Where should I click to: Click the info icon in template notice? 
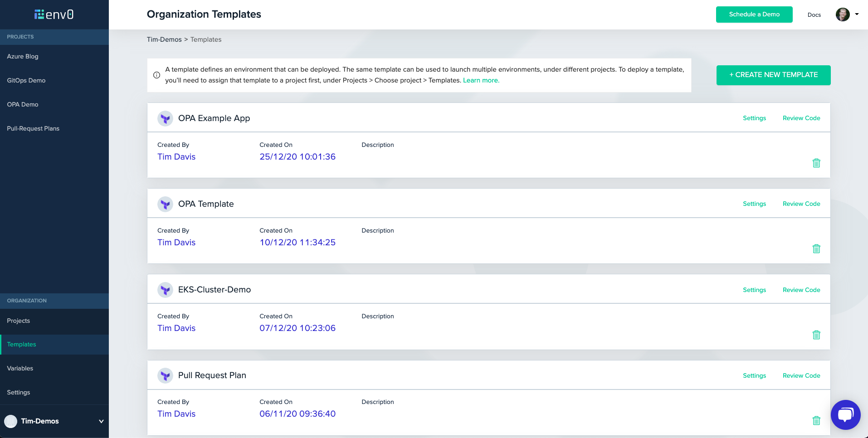coord(156,75)
